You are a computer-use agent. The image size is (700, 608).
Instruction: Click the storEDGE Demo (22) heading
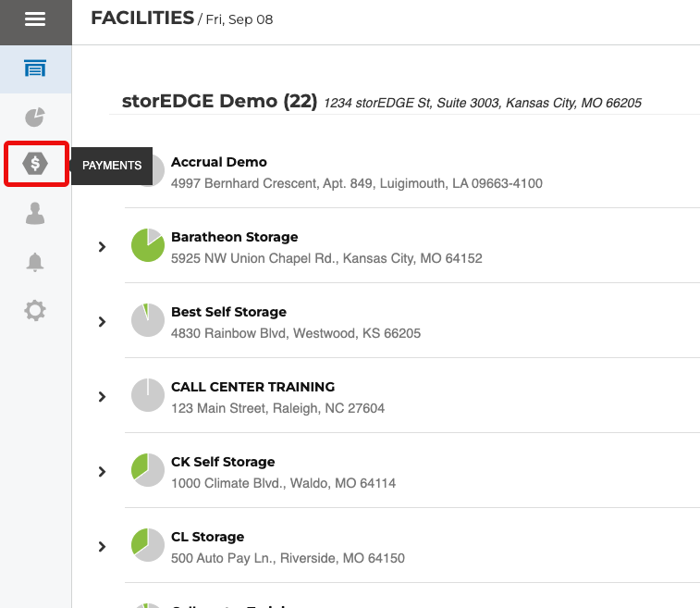pos(219,101)
